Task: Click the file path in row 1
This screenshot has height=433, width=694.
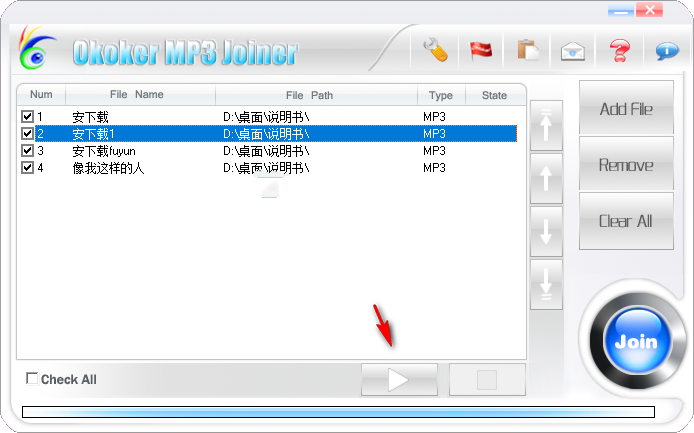Action: (x=266, y=117)
